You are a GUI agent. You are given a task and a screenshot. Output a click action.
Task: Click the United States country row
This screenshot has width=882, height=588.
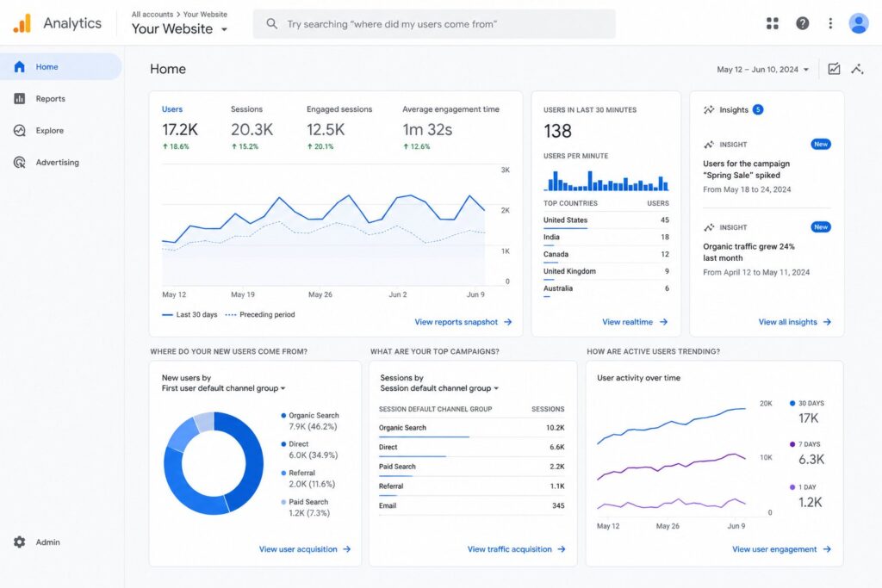coord(606,220)
